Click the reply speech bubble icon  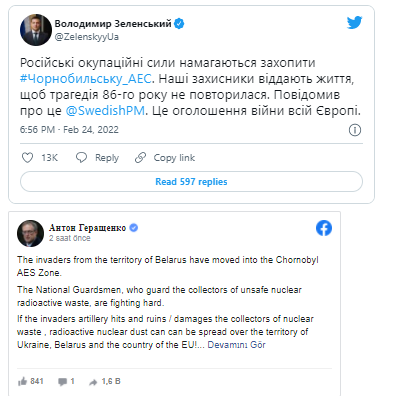coord(81,157)
